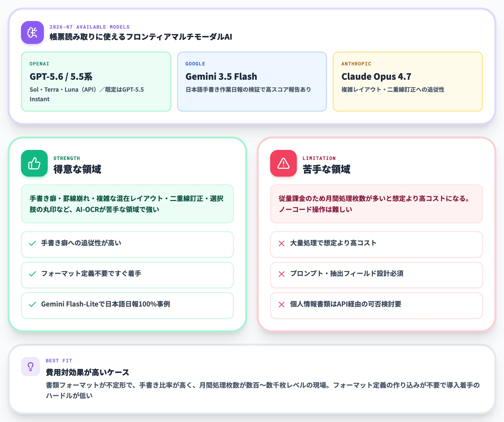Click the BEST FIT label
The height and width of the screenshot is (422, 504).
(59, 361)
